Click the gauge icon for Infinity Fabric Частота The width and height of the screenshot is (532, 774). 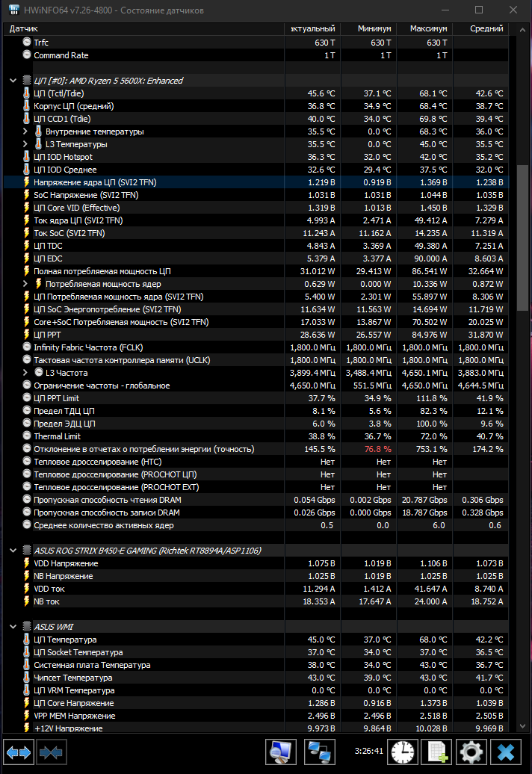27,347
